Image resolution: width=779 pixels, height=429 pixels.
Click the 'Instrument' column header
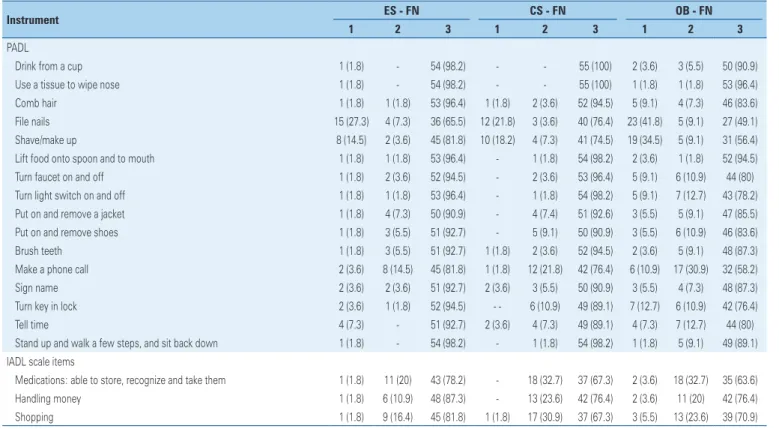(32, 20)
